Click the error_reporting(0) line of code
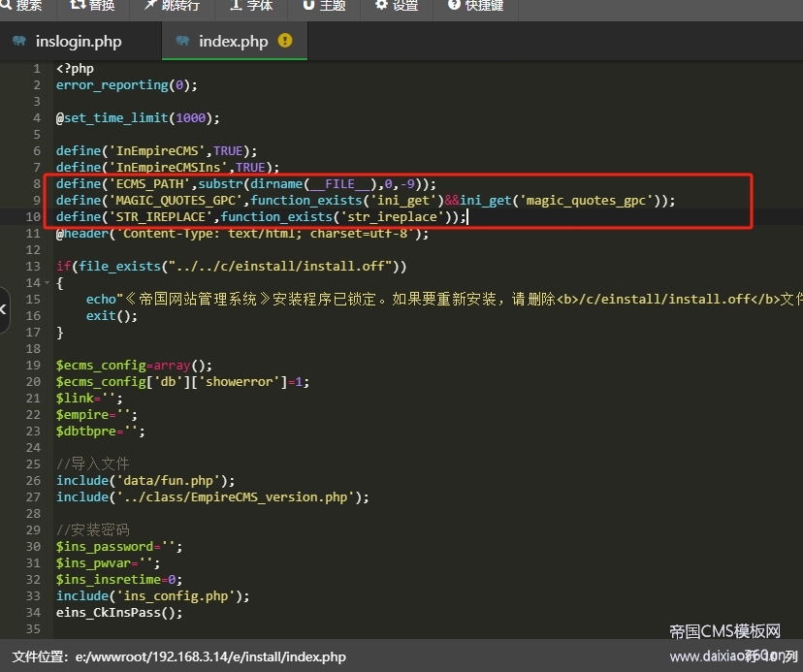 click(x=126, y=85)
